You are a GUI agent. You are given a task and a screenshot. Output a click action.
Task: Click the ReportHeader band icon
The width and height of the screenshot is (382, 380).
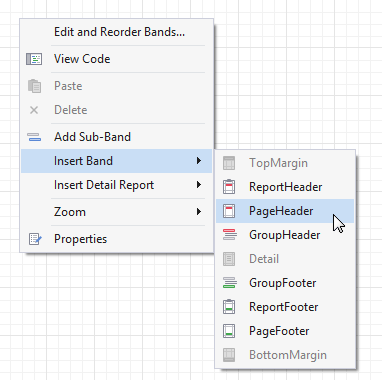[x=229, y=187]
